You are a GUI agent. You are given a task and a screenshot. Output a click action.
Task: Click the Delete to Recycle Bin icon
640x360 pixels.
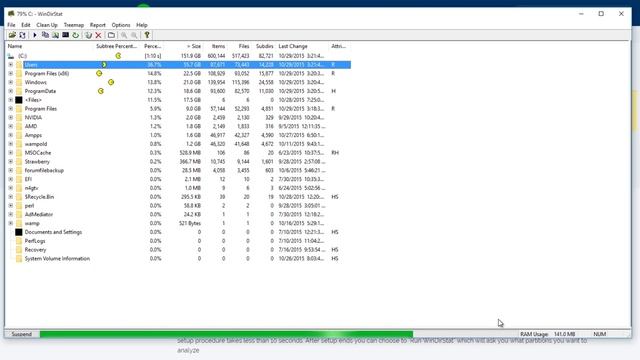coord(88,35)
